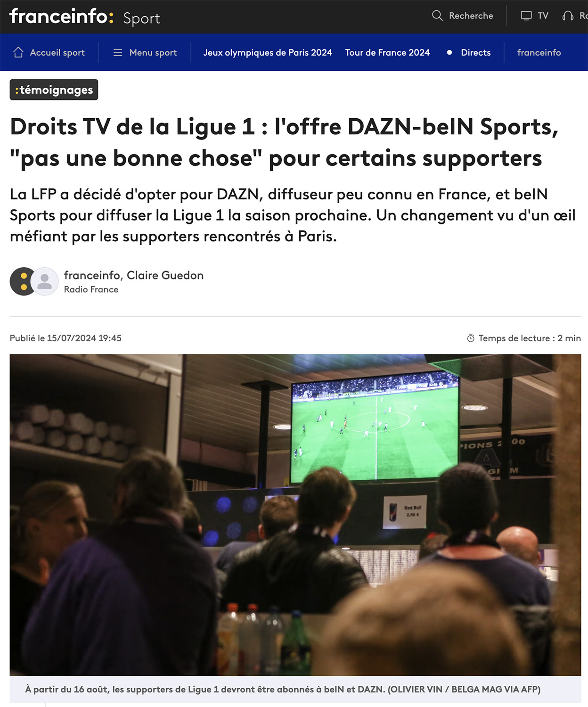The height and width of the screenshot is (707, 588).
Task: Click the magnifying glass search icon
Action: pos(437,16)
